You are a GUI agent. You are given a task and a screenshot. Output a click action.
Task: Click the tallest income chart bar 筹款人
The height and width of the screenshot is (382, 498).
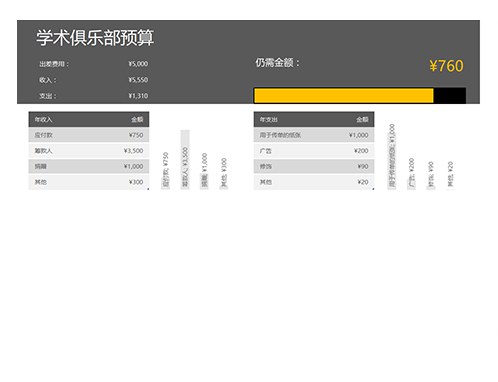tap(185, 160)
